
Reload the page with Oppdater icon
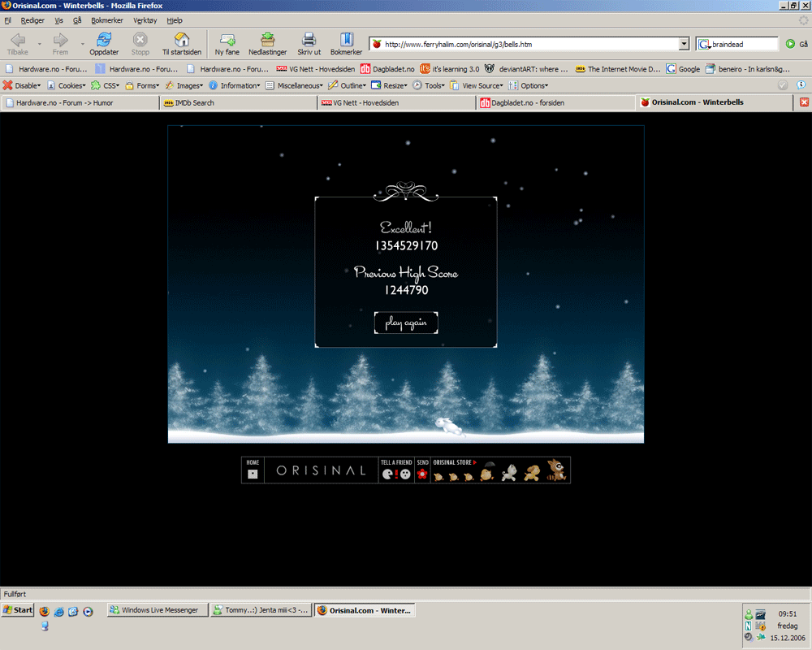104,39
